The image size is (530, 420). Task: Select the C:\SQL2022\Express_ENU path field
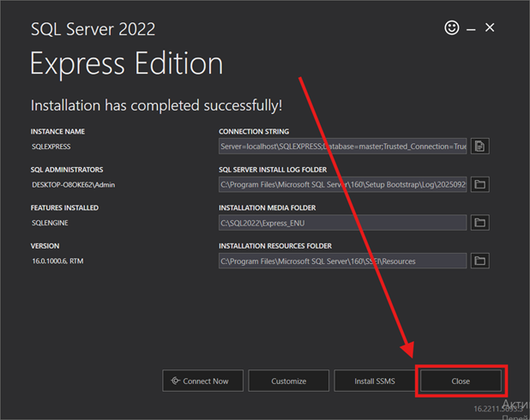tap(343, 223)
